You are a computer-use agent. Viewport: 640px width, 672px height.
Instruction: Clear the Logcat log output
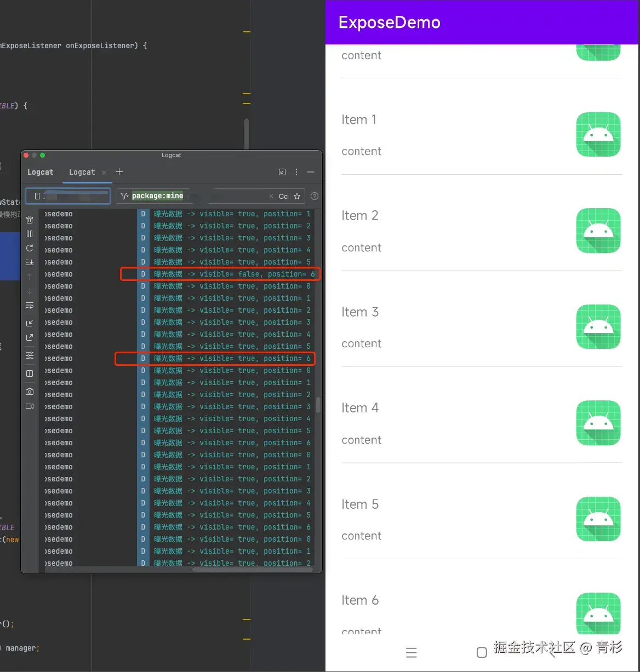click(x=29, y=219)
